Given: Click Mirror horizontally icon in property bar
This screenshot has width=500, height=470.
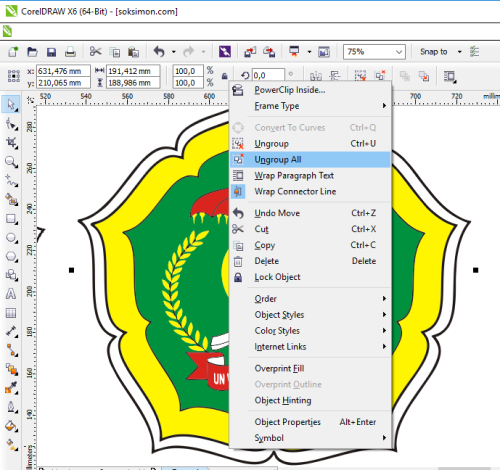Looking at the screenshot, I should (x=315, y=76).
